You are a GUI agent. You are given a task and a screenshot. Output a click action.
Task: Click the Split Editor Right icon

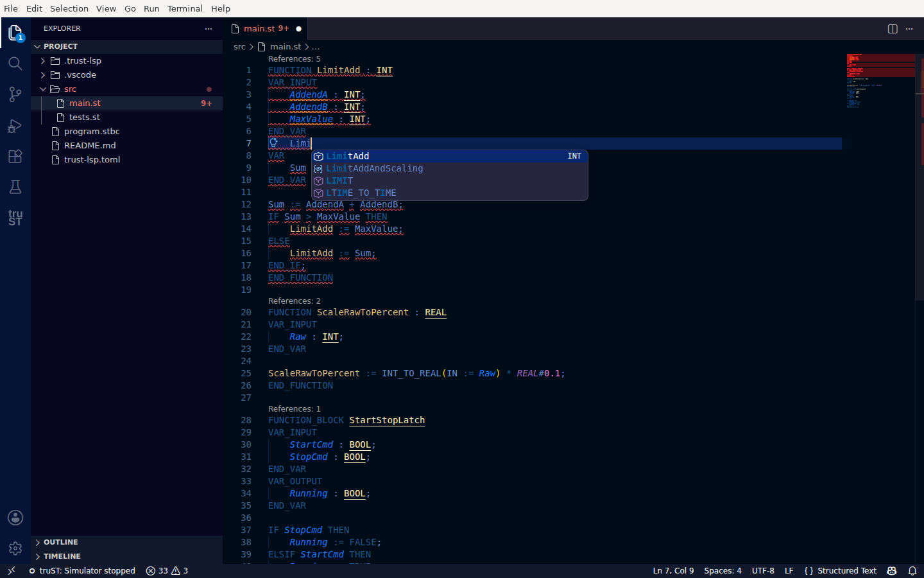click(x=893, y=29)
